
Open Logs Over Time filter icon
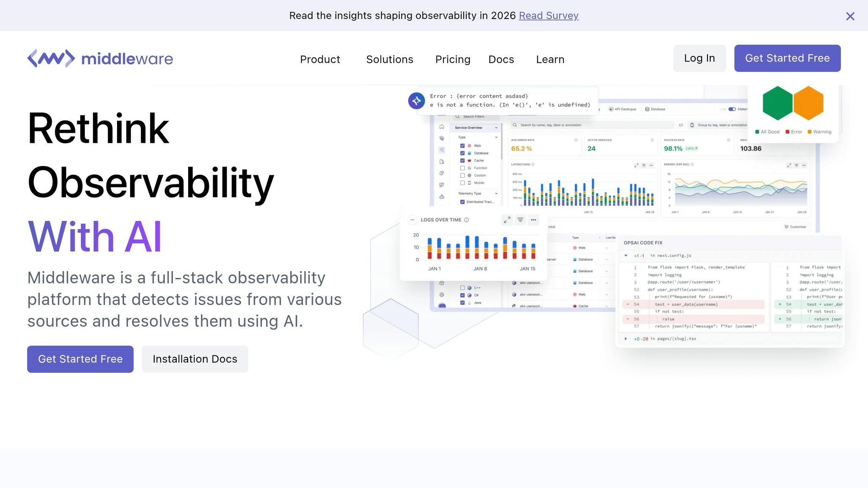520,220
